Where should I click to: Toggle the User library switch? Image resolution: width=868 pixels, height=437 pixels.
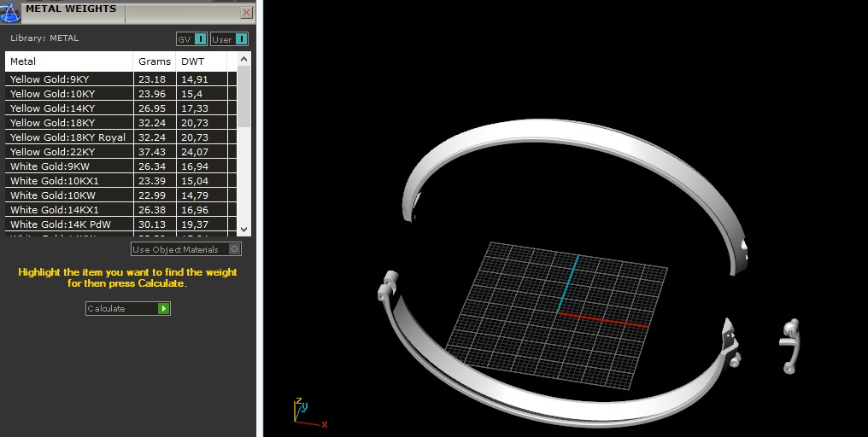pos(229,39)
